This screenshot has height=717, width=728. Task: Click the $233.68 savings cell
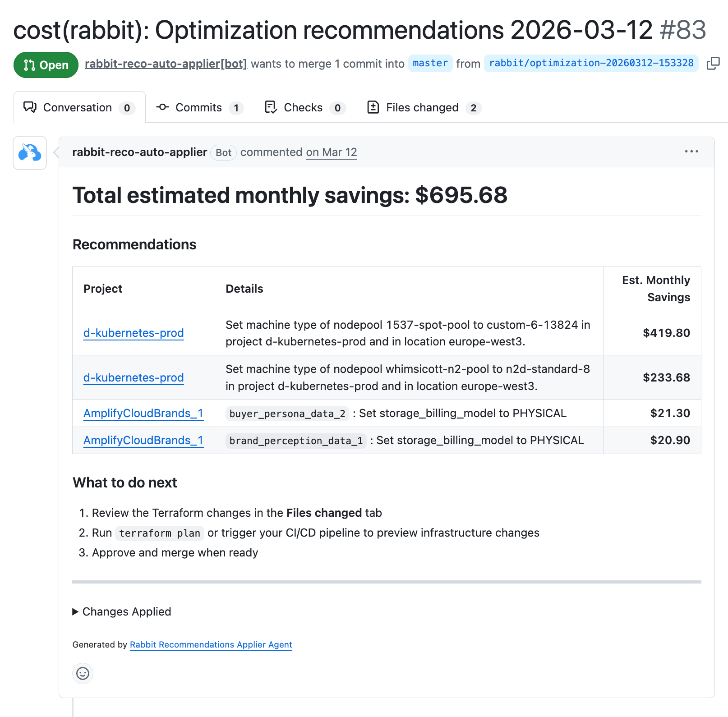652,377
